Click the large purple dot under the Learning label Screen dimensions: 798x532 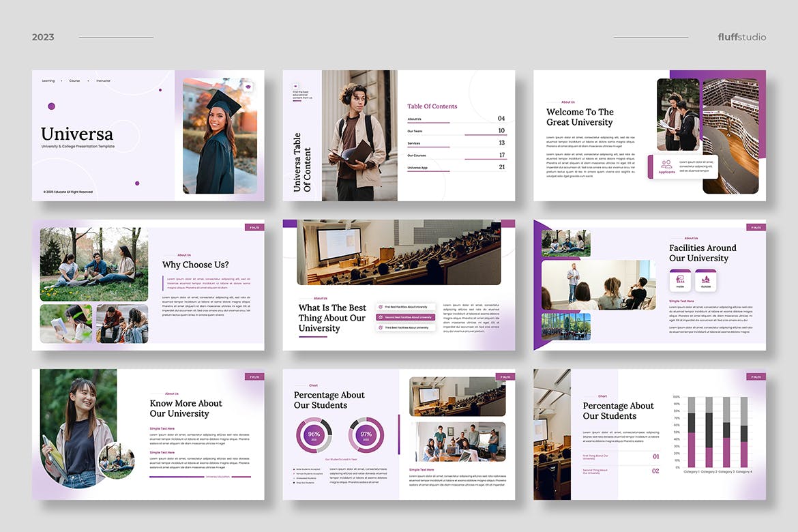[x=51, y=106]
